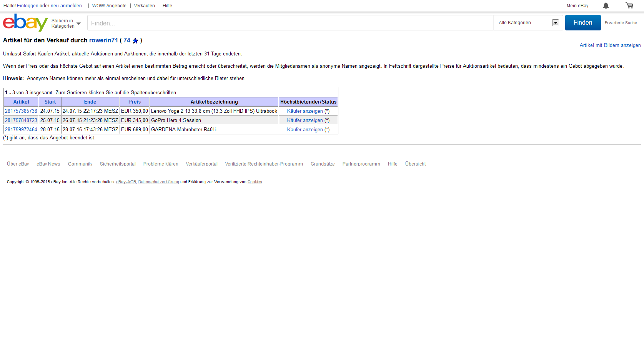644x348 pixels.
Task: Click price EUR 689,00 cell
Action: [x=135, y=129]
